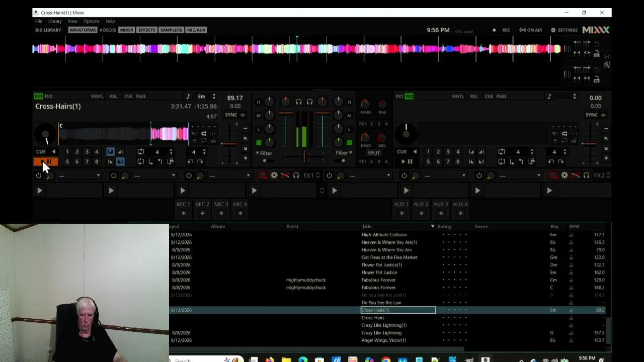Toggle FX2 assignment on deck 2
The height and width of the screenshot is (362, 644).
click(x=409, y=97)
